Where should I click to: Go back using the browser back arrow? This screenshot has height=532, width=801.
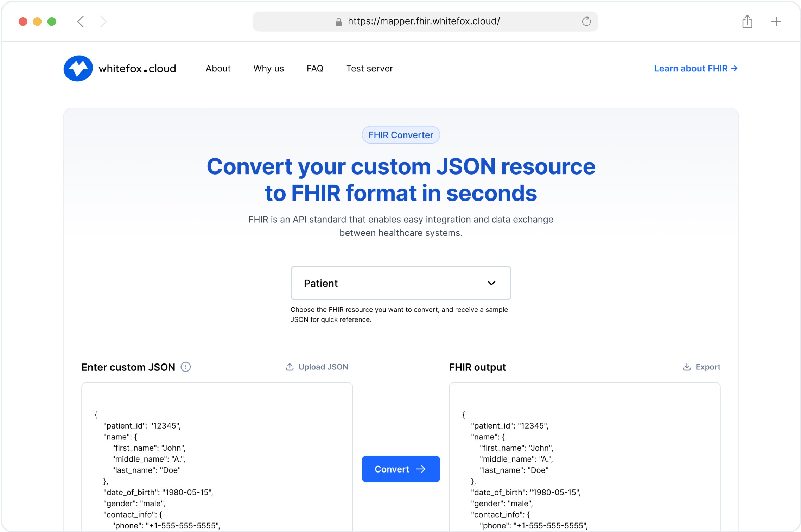[81, 21]
